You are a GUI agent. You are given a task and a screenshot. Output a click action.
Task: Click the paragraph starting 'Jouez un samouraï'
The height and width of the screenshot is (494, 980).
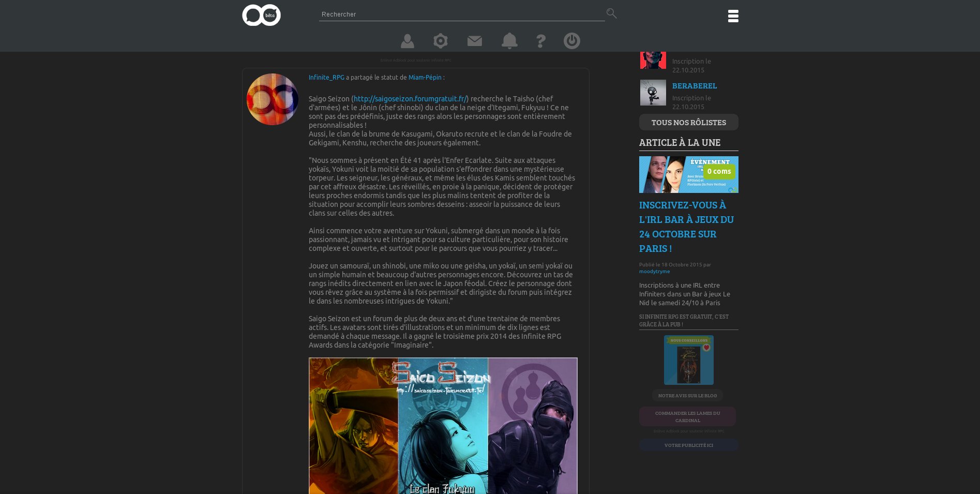[x=441, y=283]
